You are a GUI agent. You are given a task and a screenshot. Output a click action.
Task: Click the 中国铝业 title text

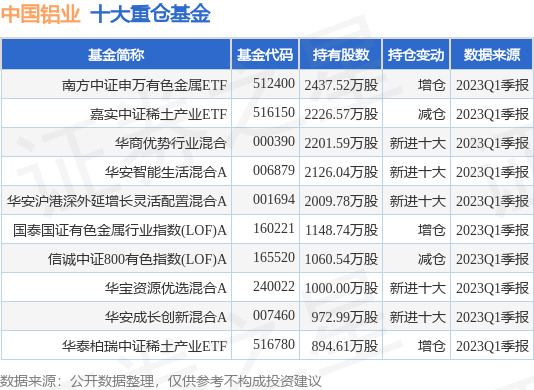41,14
